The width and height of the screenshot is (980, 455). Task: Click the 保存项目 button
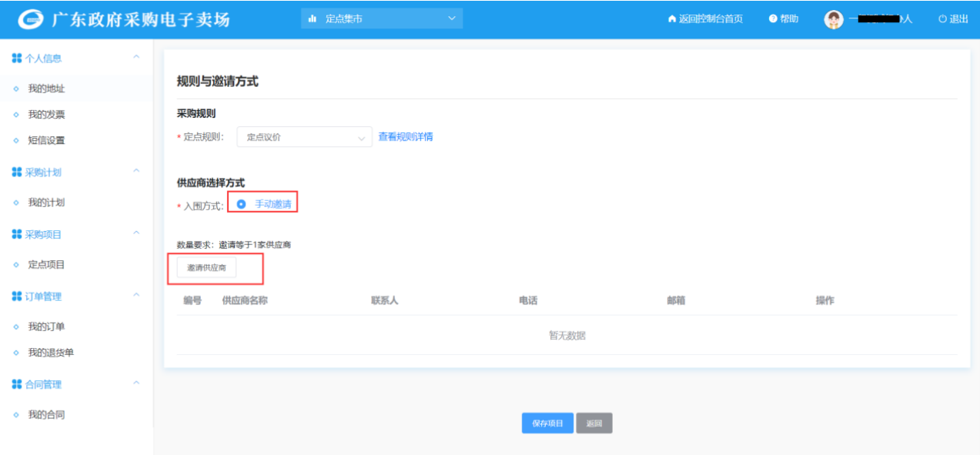coord(547,423)
